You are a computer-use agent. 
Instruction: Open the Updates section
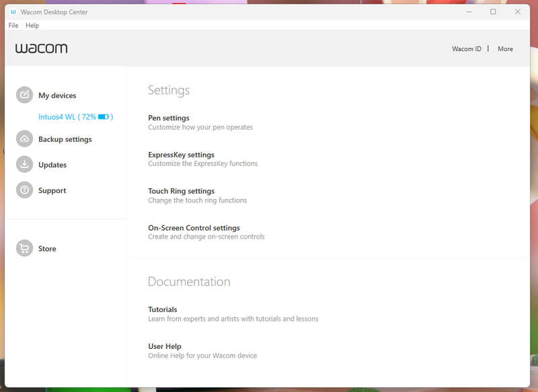[x=52, y=165]
